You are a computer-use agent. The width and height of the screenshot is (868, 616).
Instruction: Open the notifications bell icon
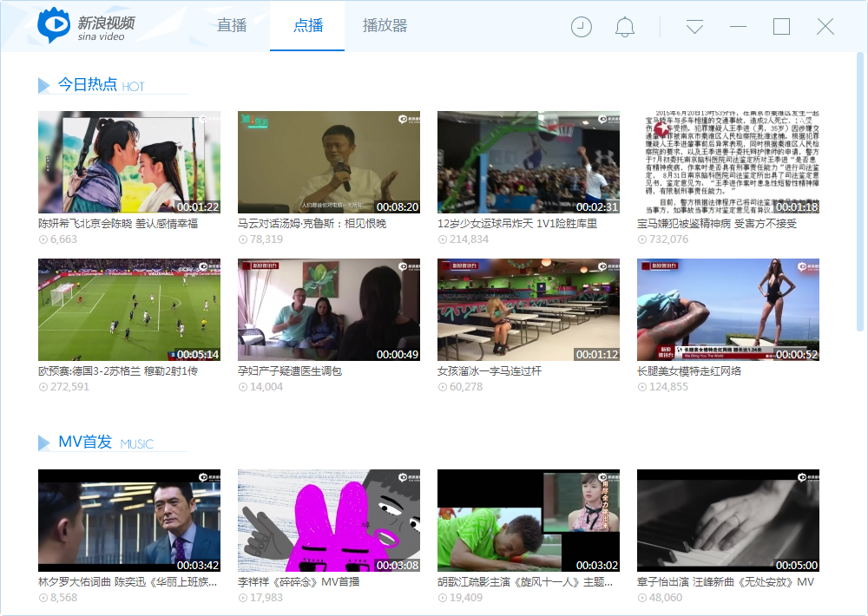coord(624,27)
